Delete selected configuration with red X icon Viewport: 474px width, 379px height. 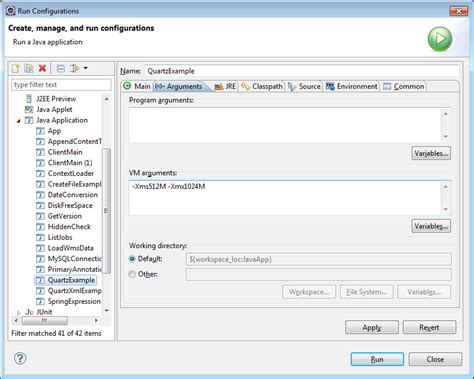[x=42, y=68]
